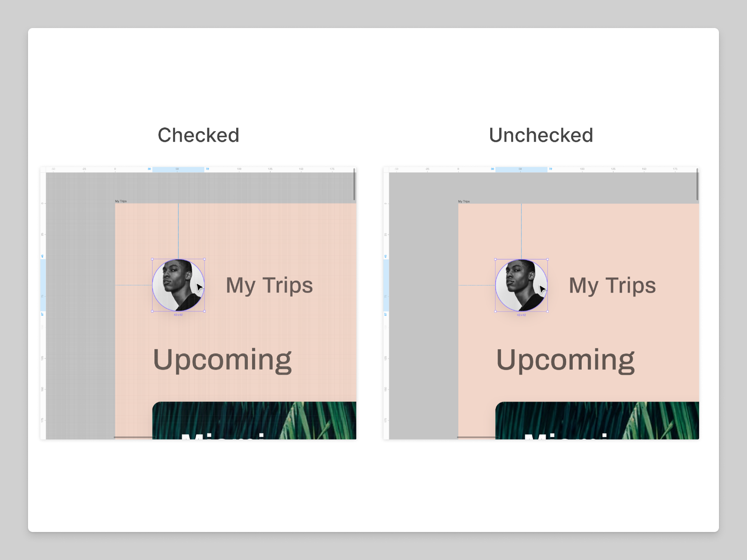
Task: Select the Miami card image in the Unchecked panel
Action: click(597, 420)
